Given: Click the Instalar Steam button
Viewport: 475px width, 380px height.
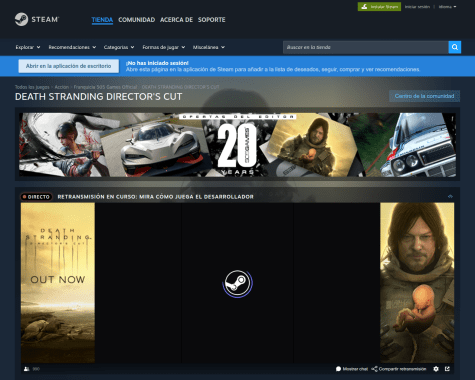Looking at the screenshot, I should click(x=379, y=7).
